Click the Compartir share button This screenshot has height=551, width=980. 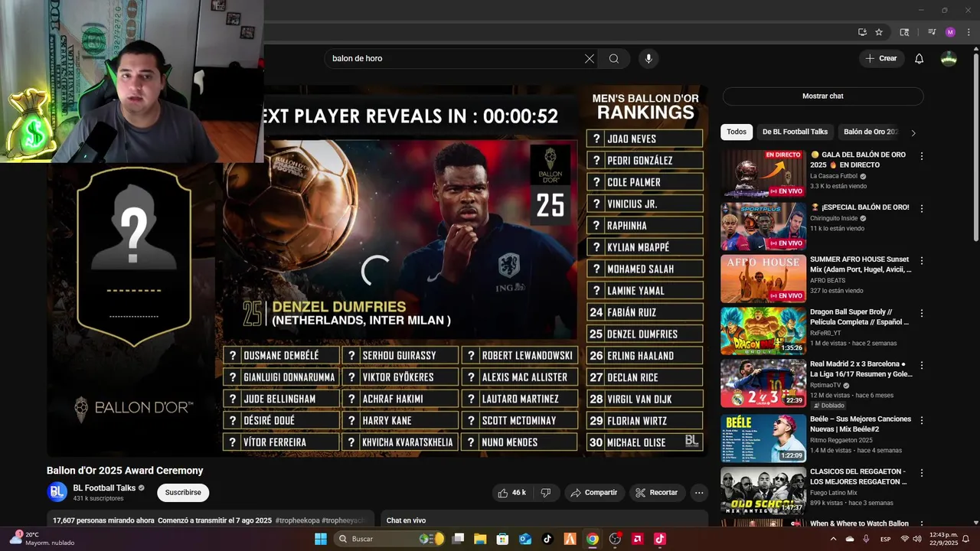(594, 493)
